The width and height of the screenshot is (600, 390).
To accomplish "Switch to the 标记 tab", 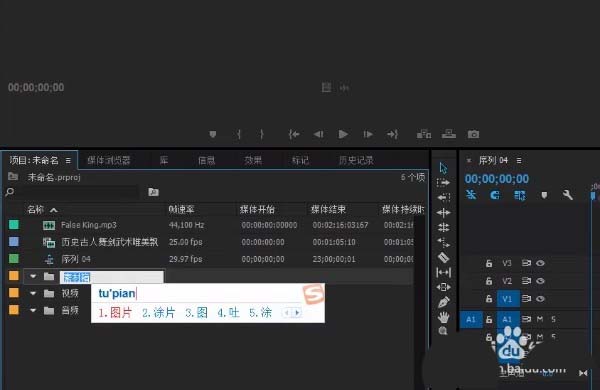I will tap(300, 160).
